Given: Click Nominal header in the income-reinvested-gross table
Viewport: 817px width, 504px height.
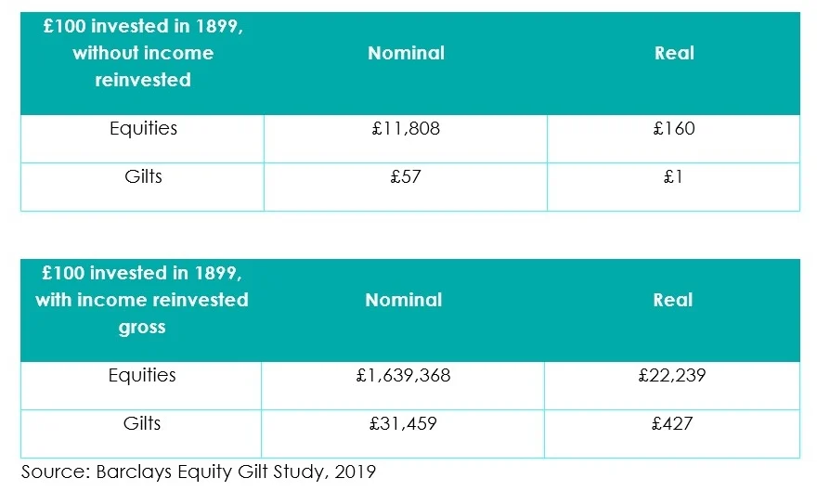Looking at the screenshot, I should coord(404,300).
